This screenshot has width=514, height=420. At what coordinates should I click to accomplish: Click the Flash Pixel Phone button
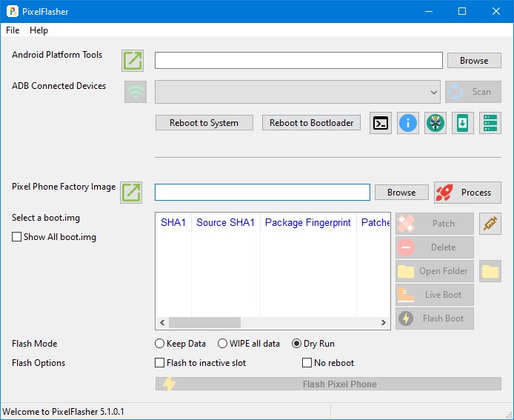[x=328, y=384]
